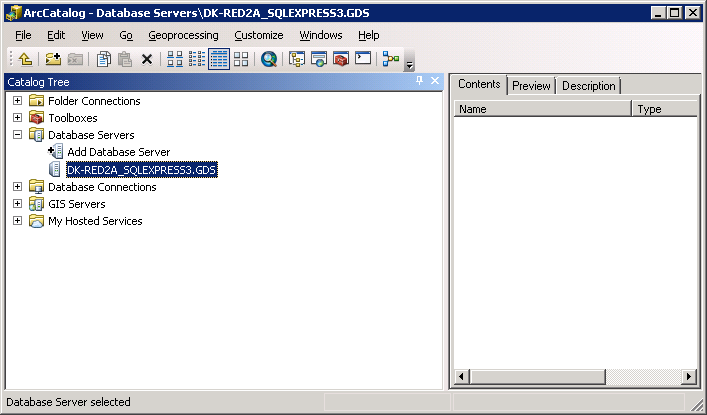Click ArcCatalog title bar app icon
Viewport: 707px width, 415px height.
tap(13, 13)
